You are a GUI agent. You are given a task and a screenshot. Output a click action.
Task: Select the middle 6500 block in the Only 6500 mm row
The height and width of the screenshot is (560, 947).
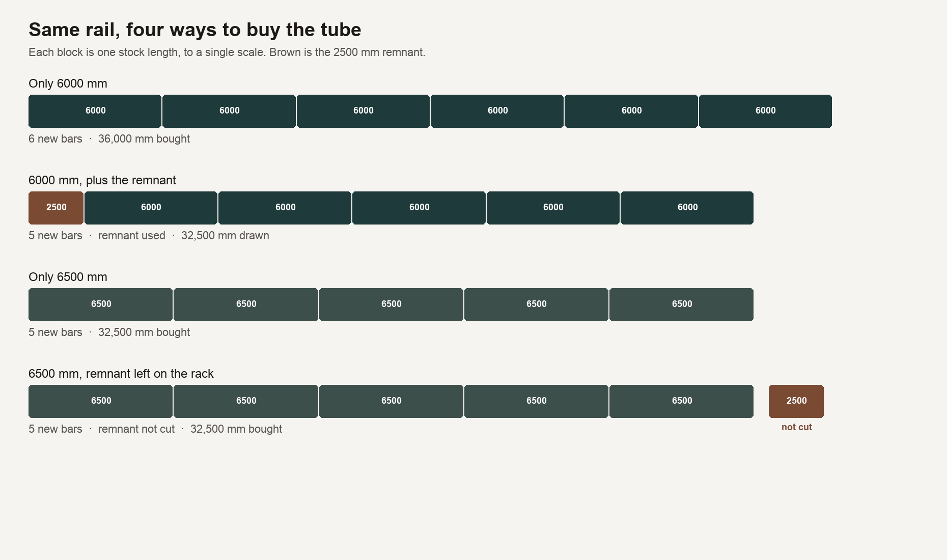click(391, 304)
